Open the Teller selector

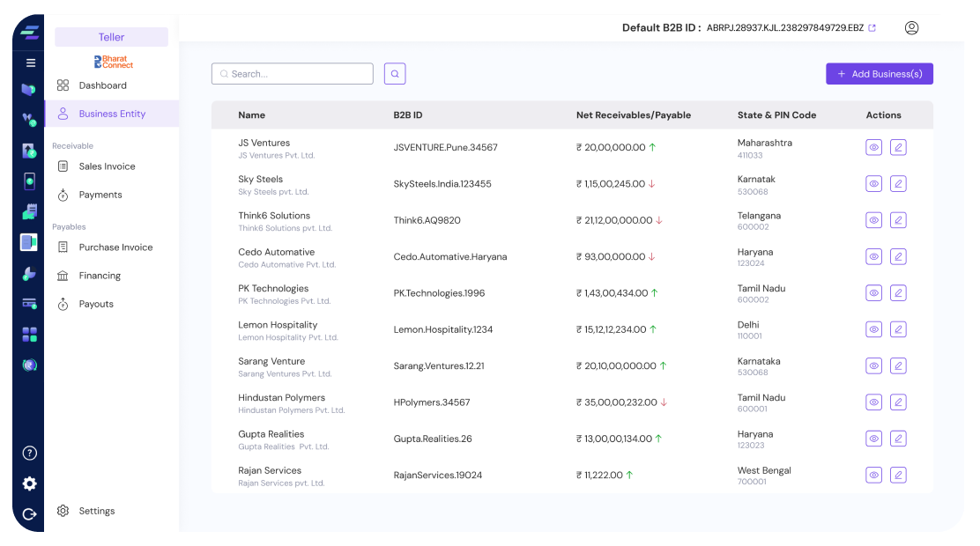(x=111, y=37)
